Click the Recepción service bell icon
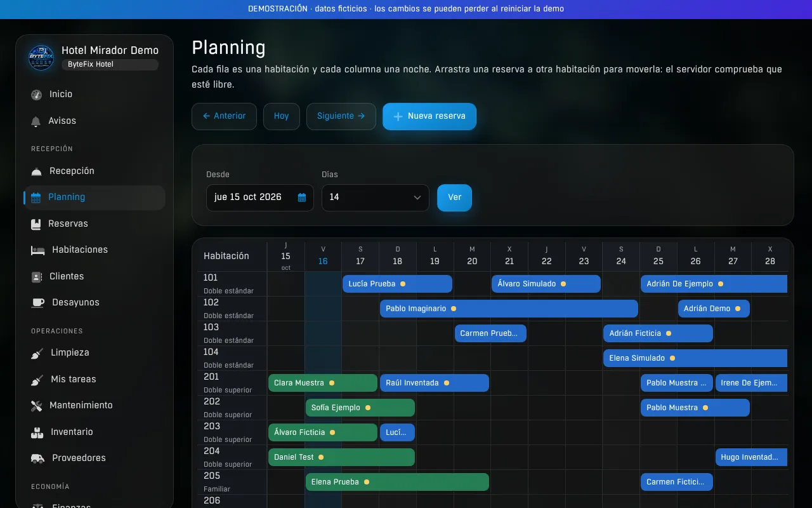 [37, 171]
